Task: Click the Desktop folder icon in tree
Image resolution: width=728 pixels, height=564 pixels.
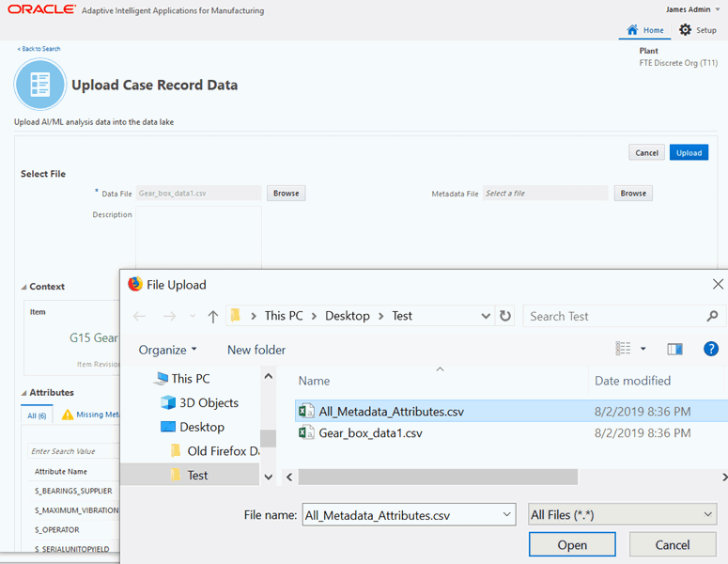Action: click(168, 427)
